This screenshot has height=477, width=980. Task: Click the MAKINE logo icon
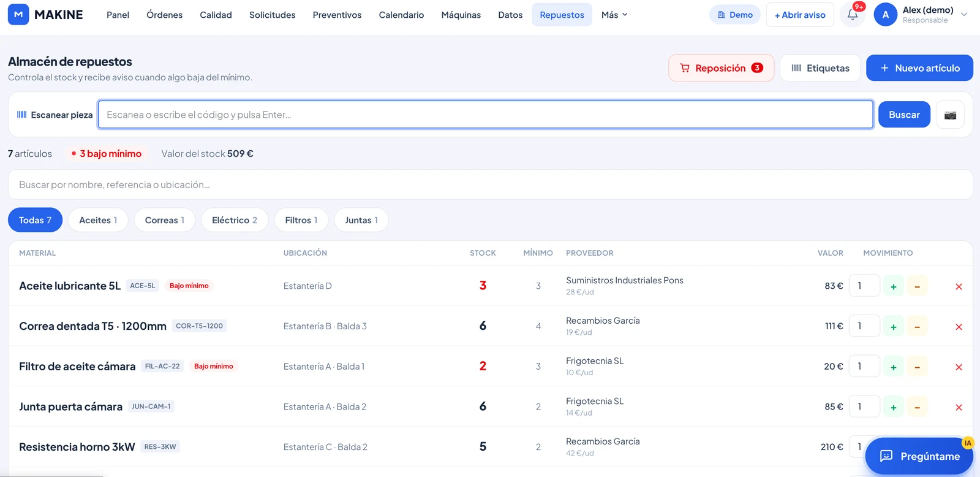pyautogui.click(x=18, y=15)
